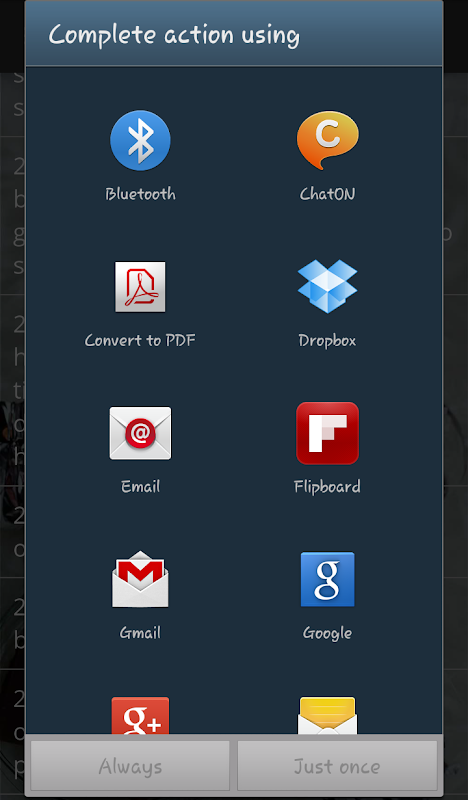
Task: Tap the ChatON label text
Action: tap(328, 194)
